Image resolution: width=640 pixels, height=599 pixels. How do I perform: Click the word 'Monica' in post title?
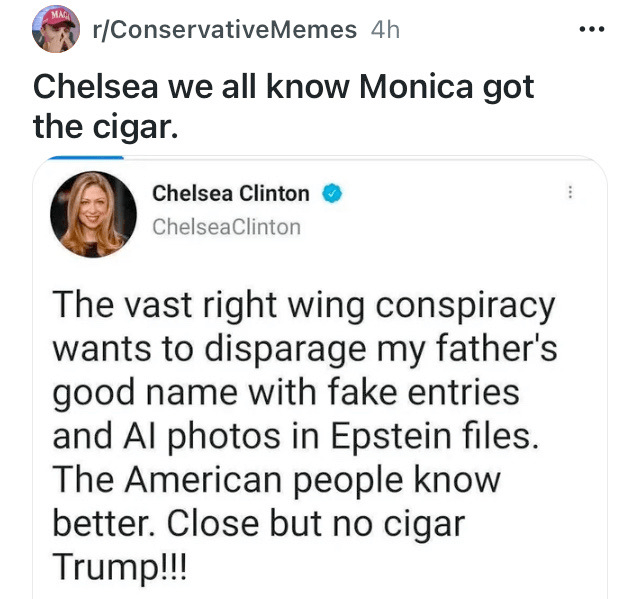click(x=416, y=87)
